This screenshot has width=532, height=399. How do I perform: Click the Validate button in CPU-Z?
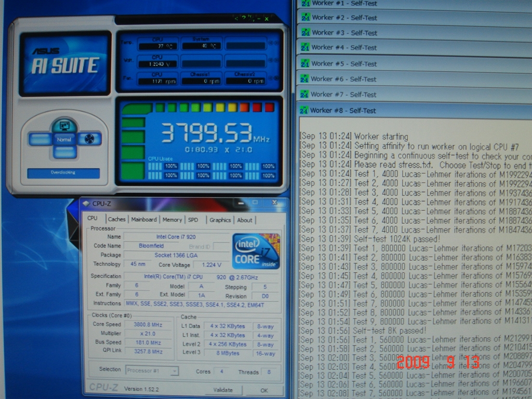(223, 390)
